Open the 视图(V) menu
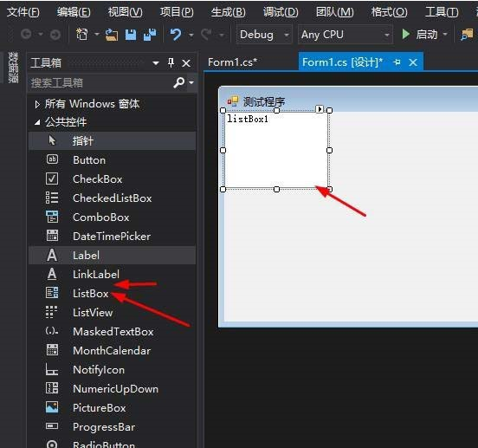 click(126, 12)
